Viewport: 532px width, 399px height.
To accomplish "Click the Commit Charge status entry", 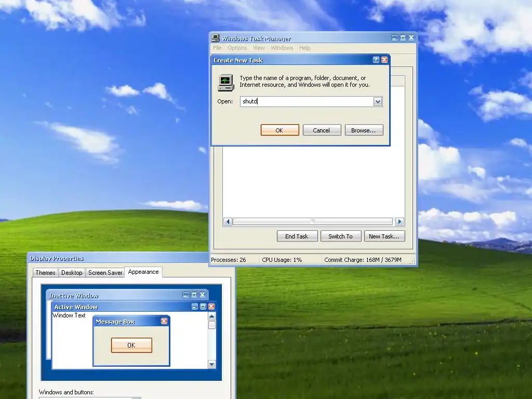I will click(x=363, y=260).
